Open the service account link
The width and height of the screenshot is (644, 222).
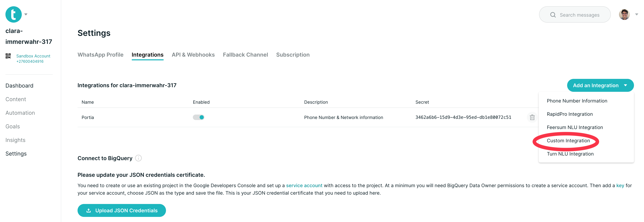tap(304, 185)
